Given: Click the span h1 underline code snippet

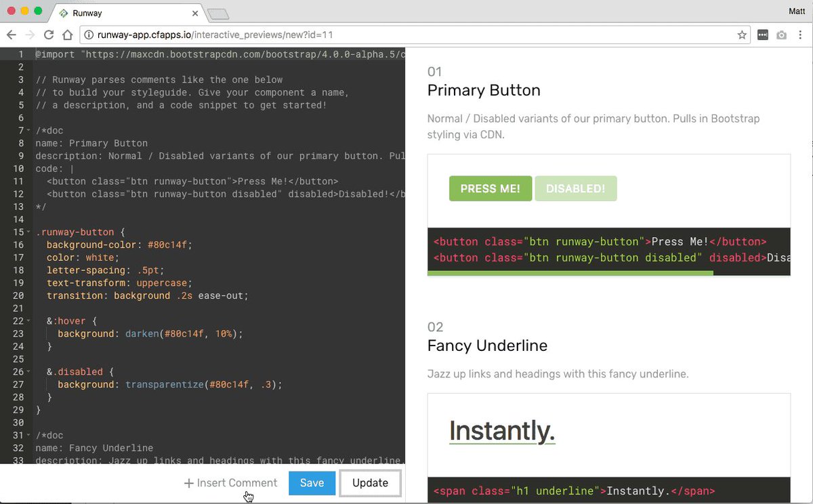Looking at the screenshot, I should (575, 491).
